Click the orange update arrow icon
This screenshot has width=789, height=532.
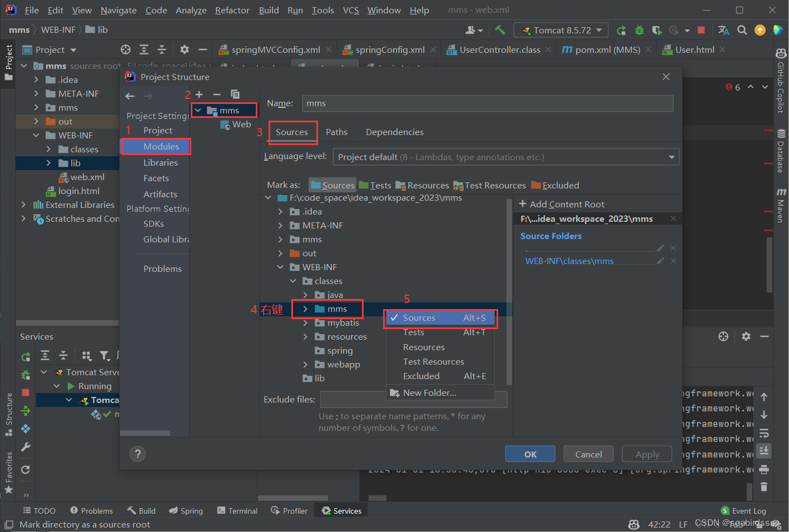point(760,30)
